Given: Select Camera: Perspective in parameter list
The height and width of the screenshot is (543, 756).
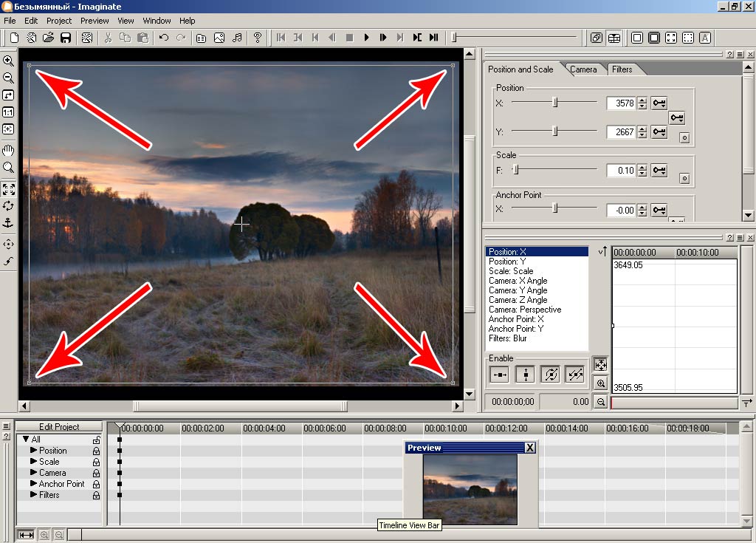Looking at the screenshot, I should pos(525,310).
